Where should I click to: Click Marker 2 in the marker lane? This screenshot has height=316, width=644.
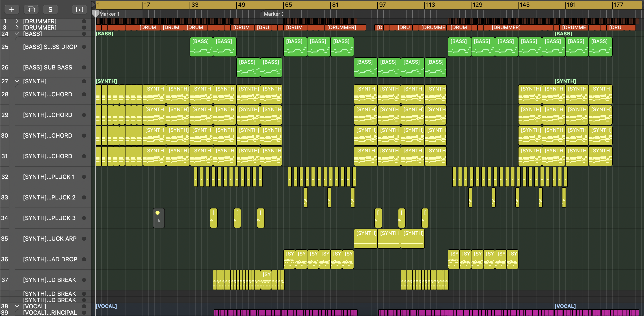tap(274, 14)
